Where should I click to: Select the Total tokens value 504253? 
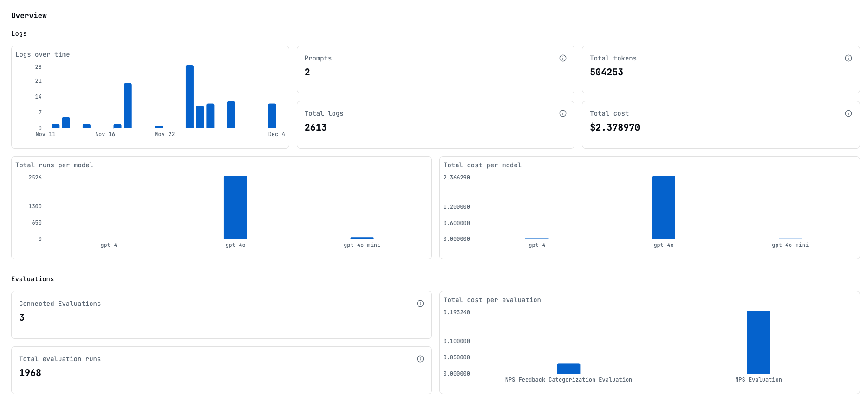click(x=607, y=72)
